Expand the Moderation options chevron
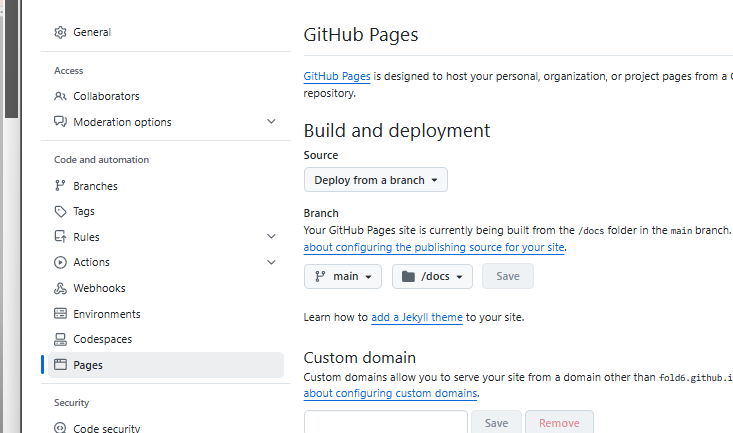The image size is (733, 433). (x=271, y=122)
